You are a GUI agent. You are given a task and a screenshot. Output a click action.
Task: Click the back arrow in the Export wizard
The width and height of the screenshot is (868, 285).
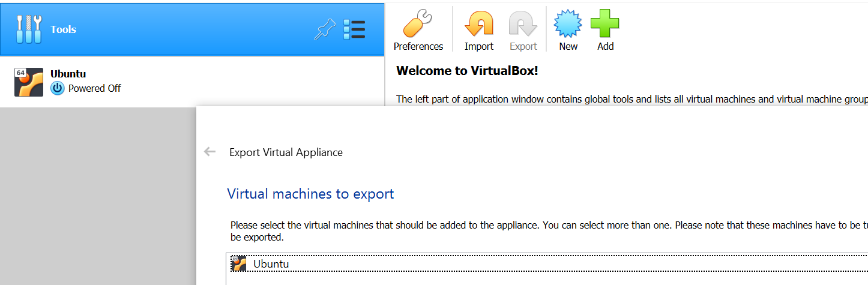209,152
